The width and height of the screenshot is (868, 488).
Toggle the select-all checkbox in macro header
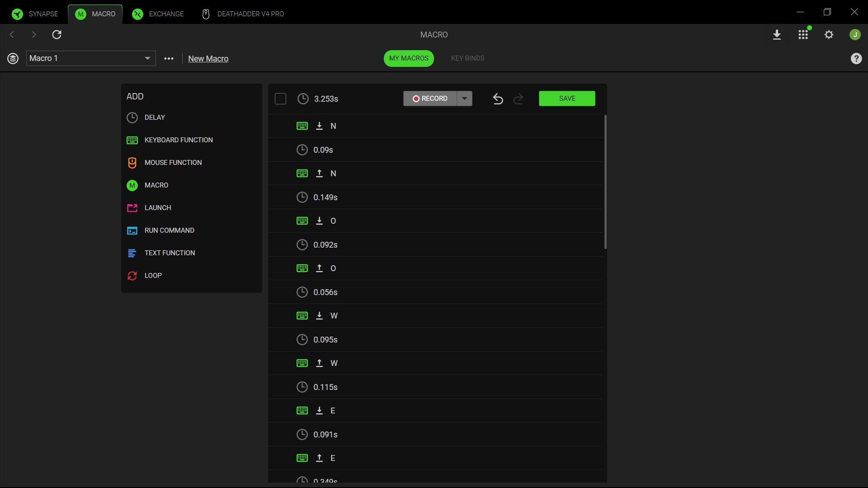pos(280,99)
